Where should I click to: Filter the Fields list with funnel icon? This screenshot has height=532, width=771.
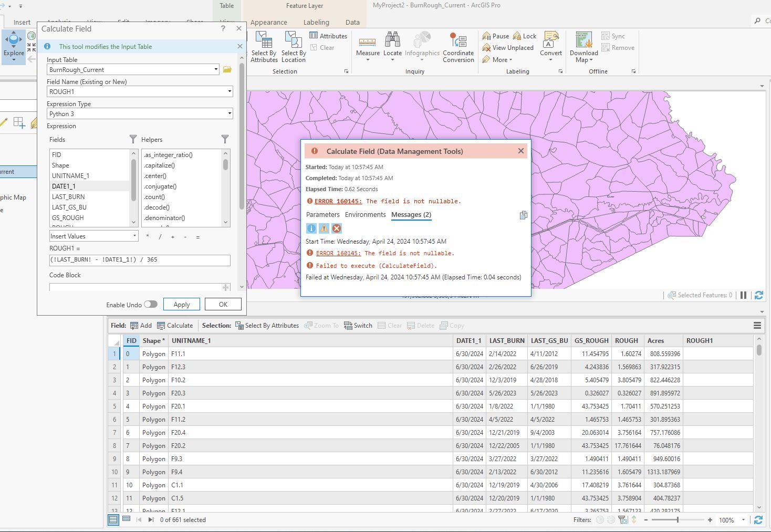point(133,139)
